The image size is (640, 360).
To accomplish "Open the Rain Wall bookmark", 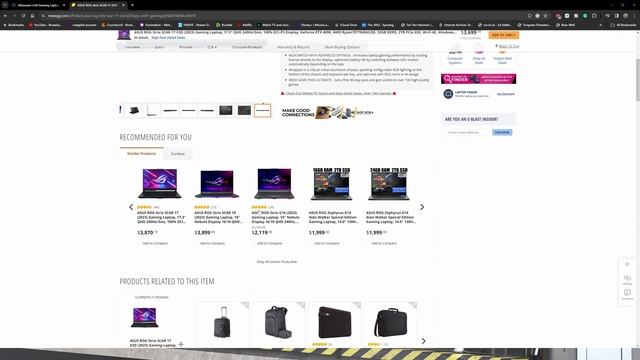I will tap(565, 25).
